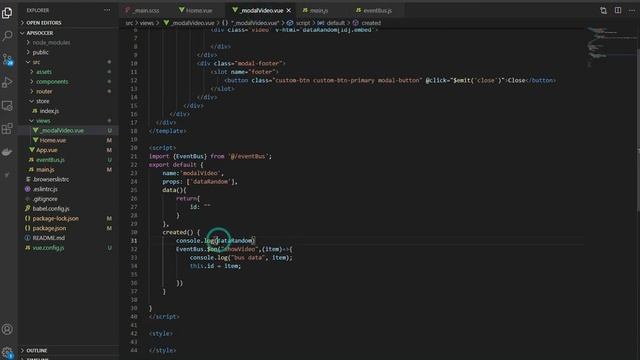Open Run and Debug view
Image resolution: width=640 pixels, height=360 pixels.
tap(7, 82)
